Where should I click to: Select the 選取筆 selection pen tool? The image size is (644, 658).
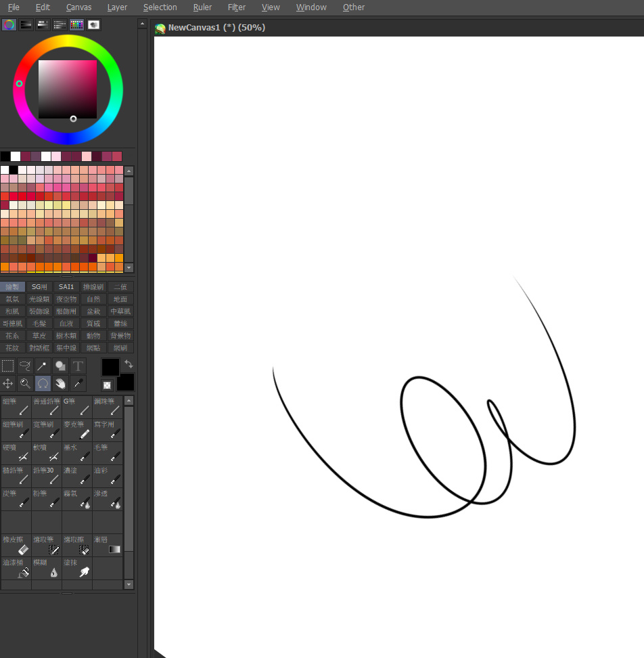[x=47, y=545]
